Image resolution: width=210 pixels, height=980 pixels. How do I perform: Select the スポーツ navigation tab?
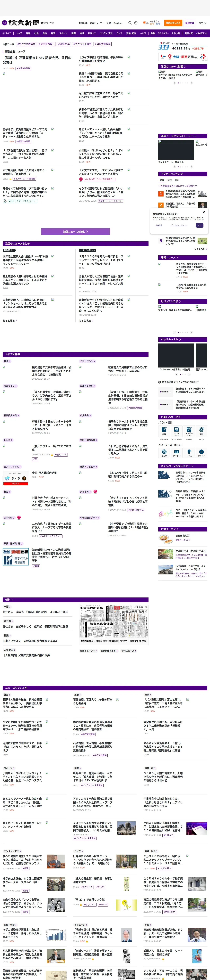click(x=63, y=33)
